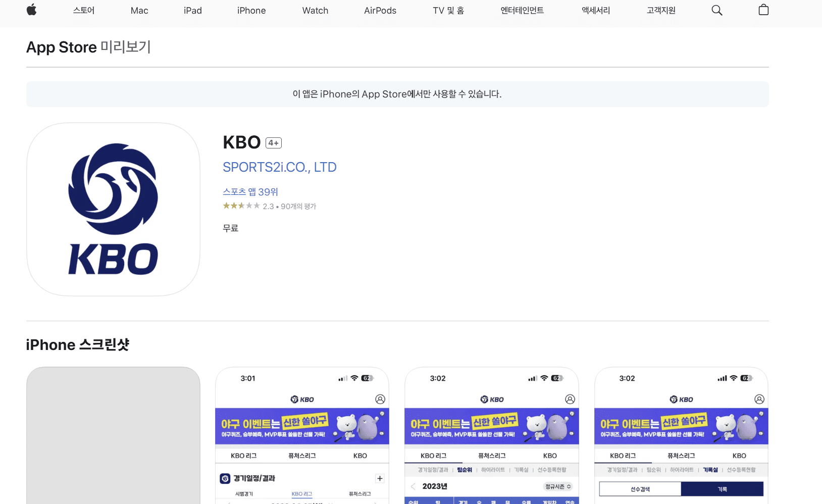Open the 정규시즌 dropdown
822x504 pixels.
point(558,486)
